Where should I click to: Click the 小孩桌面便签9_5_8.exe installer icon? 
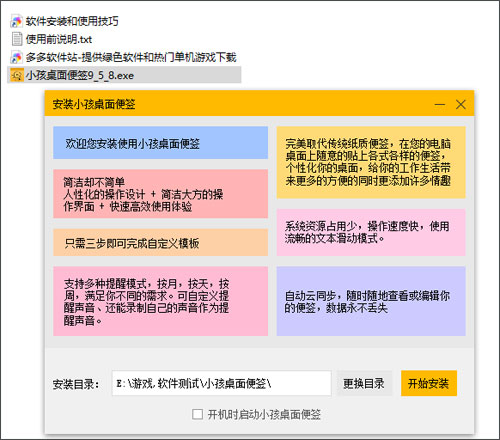(17, 75)
